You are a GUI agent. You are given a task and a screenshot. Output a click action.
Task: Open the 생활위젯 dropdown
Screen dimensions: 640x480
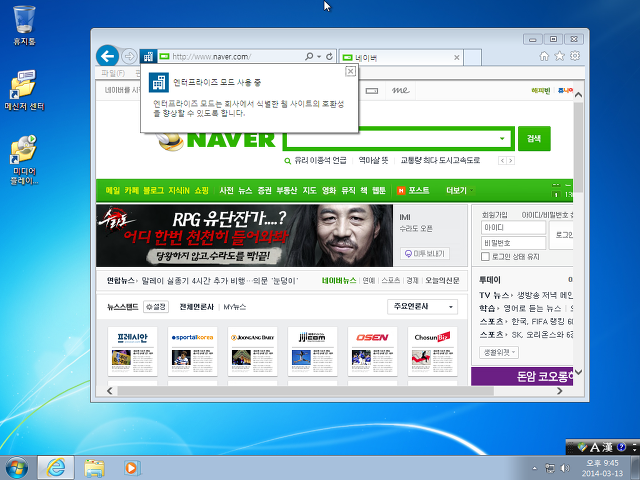(499, 352)
